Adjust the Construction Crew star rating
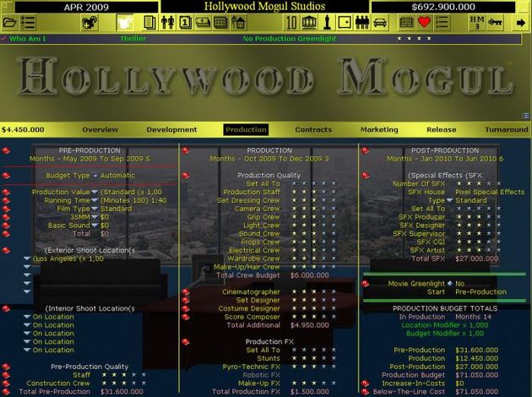This screenshot has width=532, height=397. tap(124, 383)
